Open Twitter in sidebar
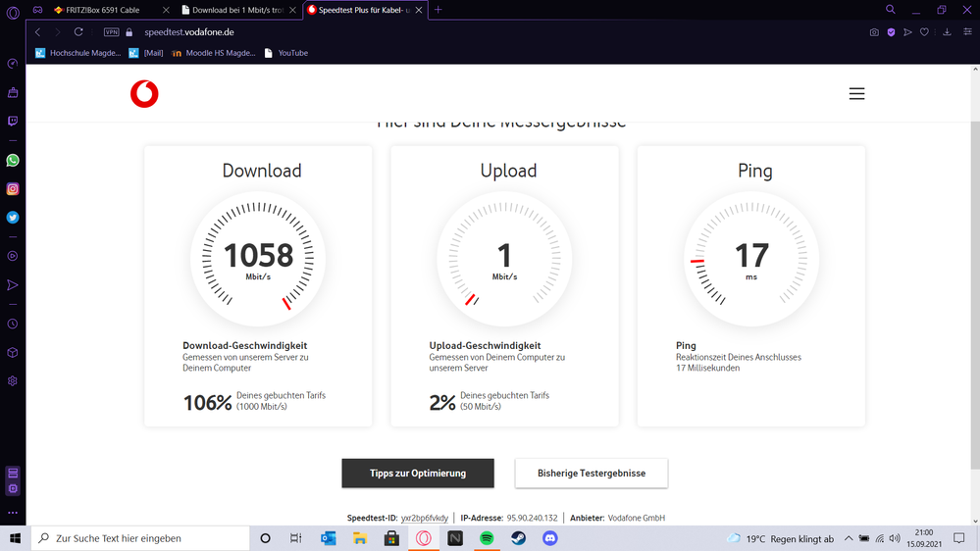 [13, 218]
